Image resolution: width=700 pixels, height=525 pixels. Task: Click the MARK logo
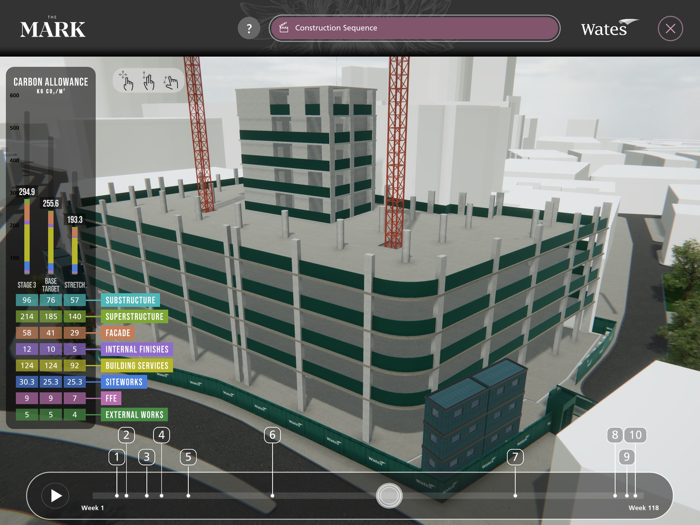pyautogui.click(x=53, y=27)
